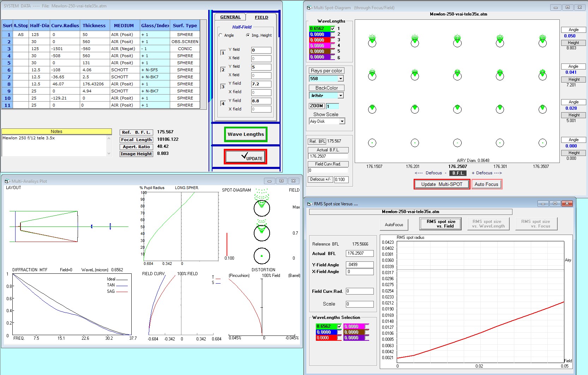Image resolution: width=588 pixels, height=375 pixels.
Task: Click the Multi Spot-Diagram title bar icon
Action: point(309,8)
